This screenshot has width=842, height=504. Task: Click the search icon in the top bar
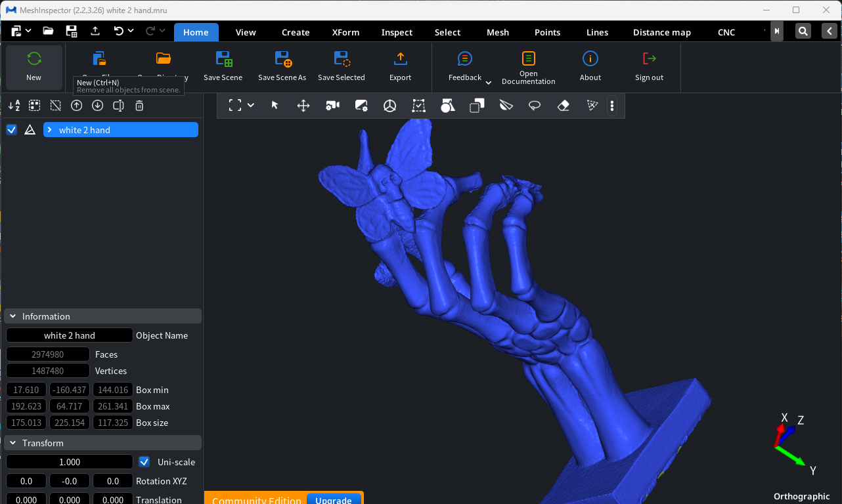803,31
